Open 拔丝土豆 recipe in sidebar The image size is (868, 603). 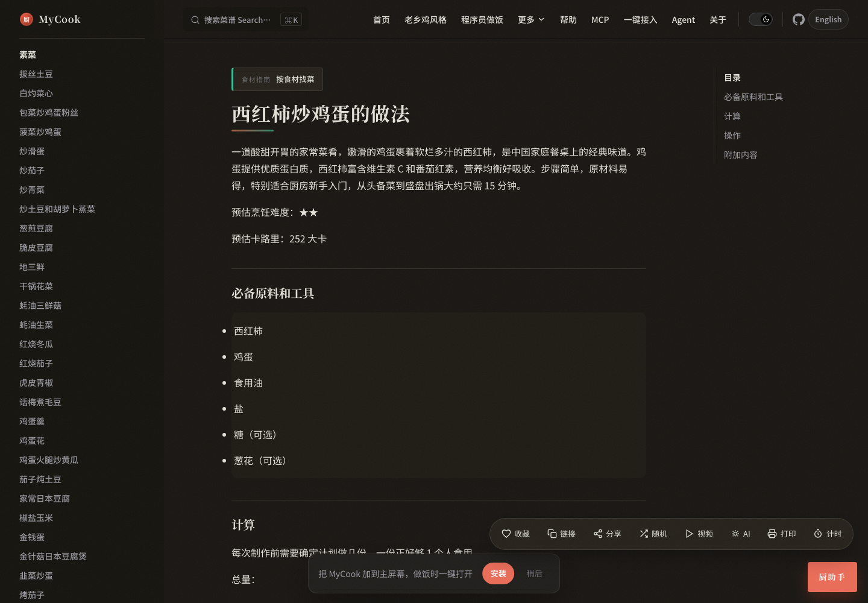pos(36,74)
